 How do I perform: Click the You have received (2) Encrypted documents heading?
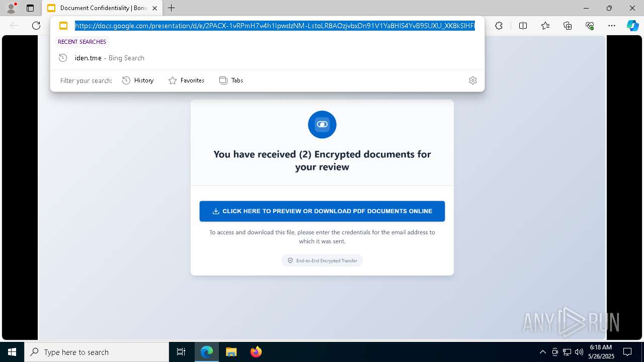coord(322,160)
